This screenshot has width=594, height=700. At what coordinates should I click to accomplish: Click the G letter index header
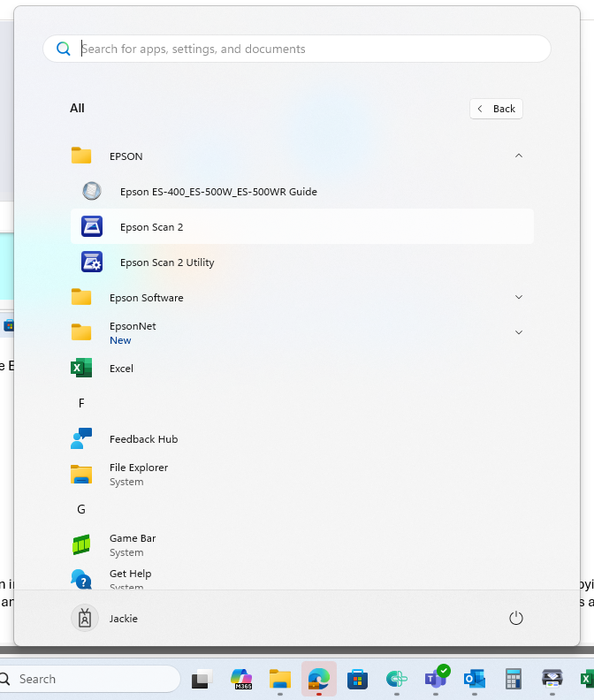pos(81,509)
